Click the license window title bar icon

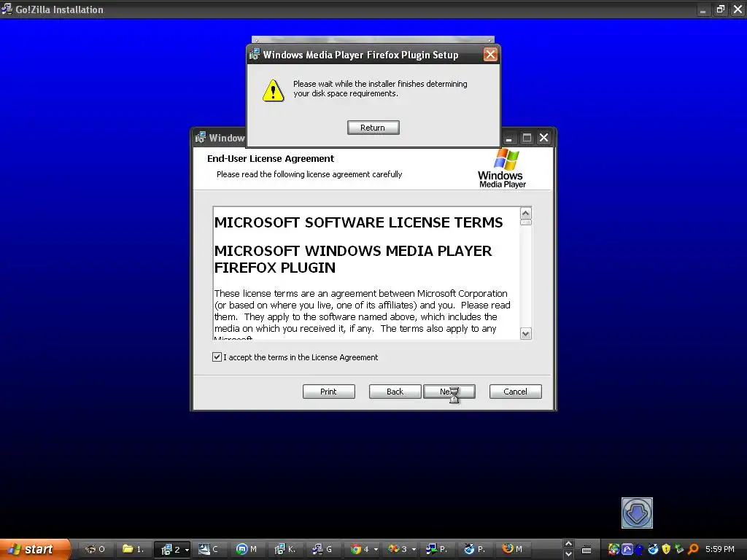[x=200, y=137]
